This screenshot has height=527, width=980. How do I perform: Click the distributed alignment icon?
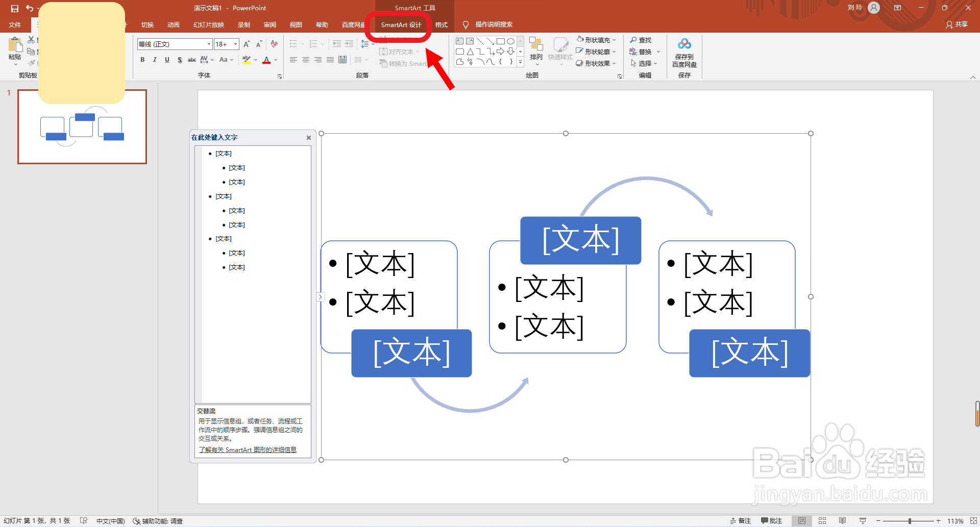click(x=342, y=60)
